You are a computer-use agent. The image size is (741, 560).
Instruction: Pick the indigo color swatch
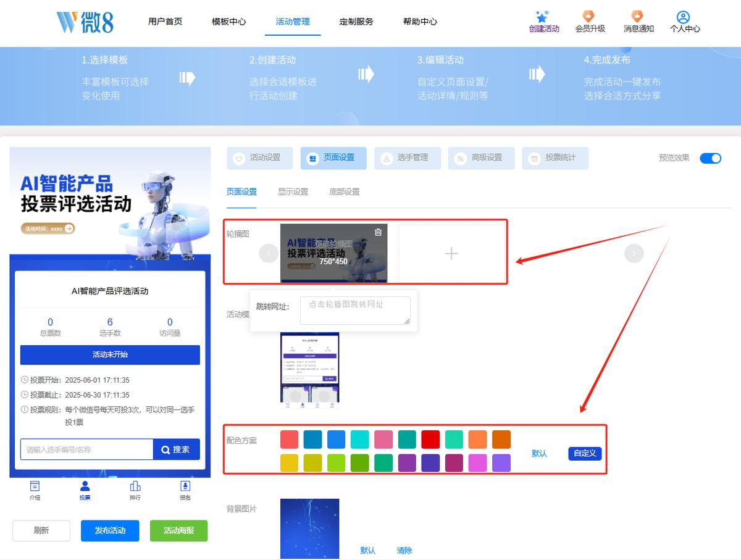[430, 463]
